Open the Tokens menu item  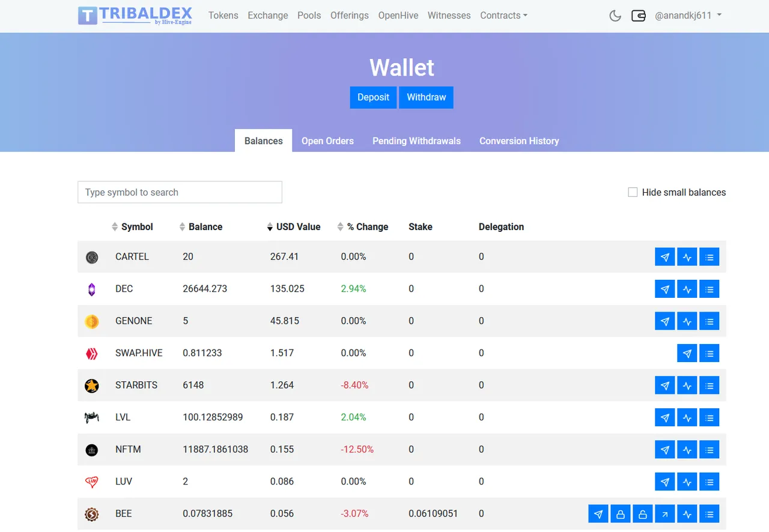tap(223, 16)
